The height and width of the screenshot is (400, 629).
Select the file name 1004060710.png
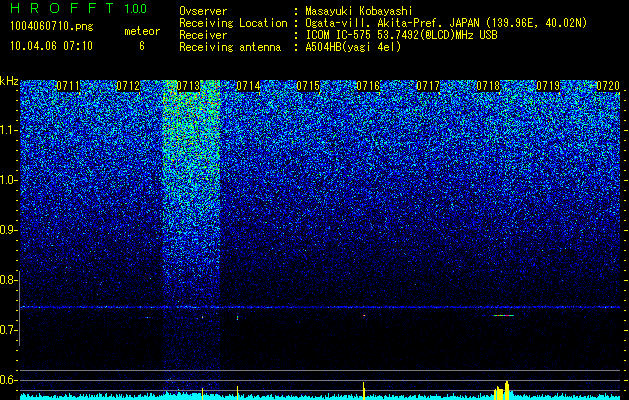52,26
